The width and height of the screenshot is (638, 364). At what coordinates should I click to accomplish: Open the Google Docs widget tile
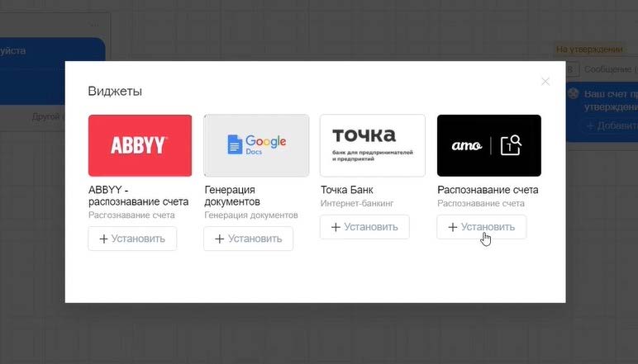pyautogui.click(x=256, y=145)
